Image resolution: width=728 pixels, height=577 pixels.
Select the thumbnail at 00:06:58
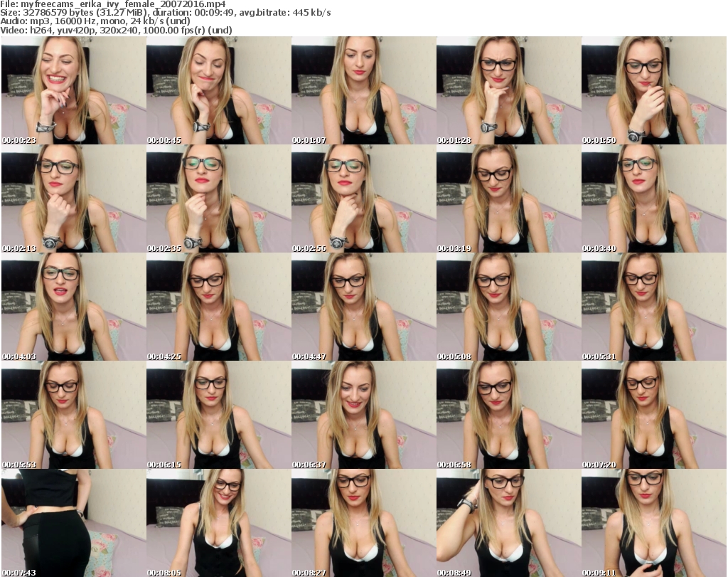point(508,415)
